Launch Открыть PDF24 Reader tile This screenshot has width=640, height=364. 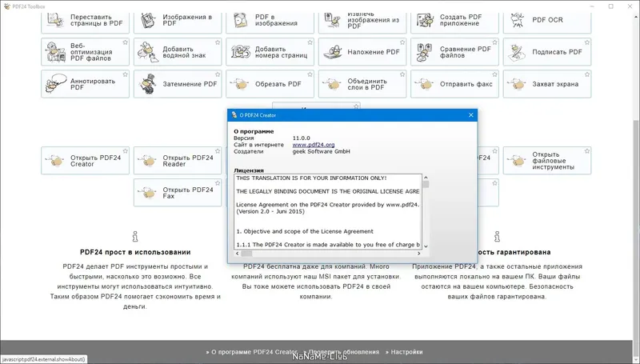pyautogui.click(x=178, y=161)
